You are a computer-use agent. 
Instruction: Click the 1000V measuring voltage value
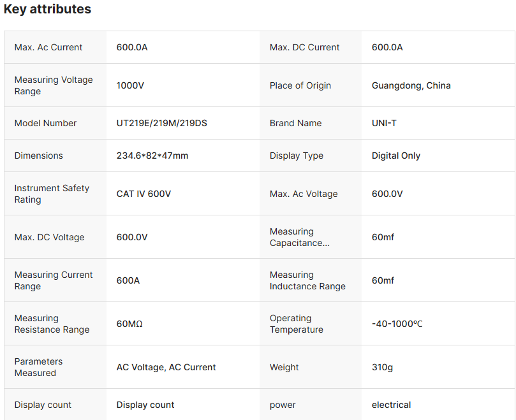pos(130,85)
